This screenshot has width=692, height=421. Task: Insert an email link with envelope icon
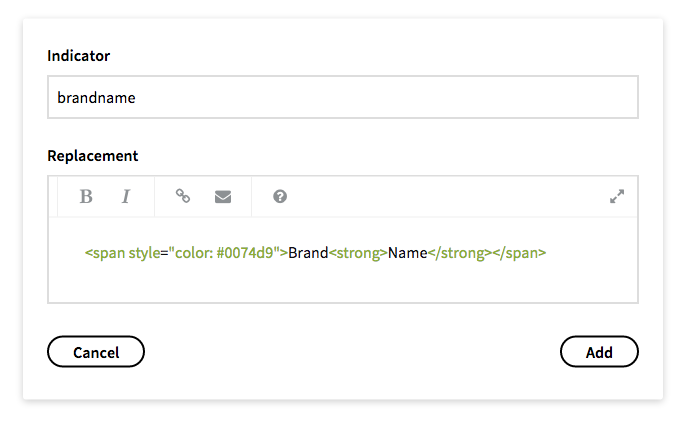coord(223,196)
